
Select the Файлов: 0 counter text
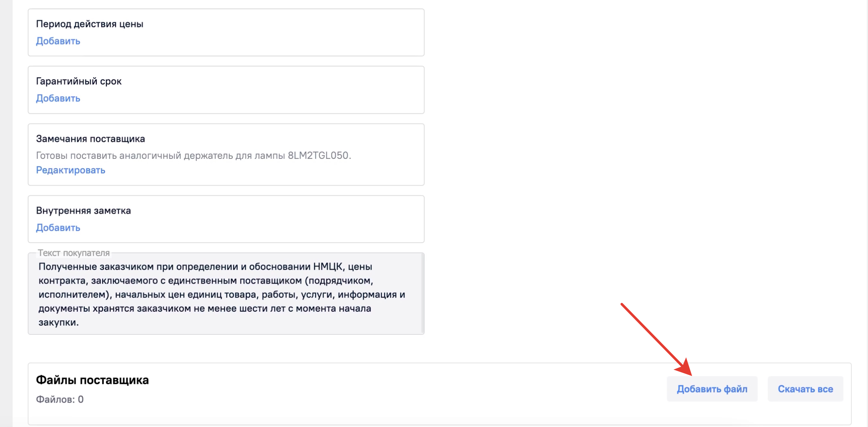[x=60, y=399]
